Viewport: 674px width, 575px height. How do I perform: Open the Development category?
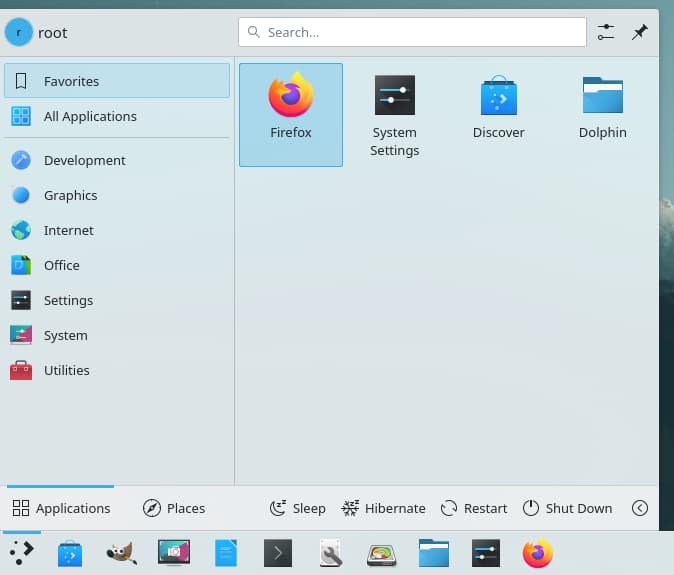pos(117,160)
